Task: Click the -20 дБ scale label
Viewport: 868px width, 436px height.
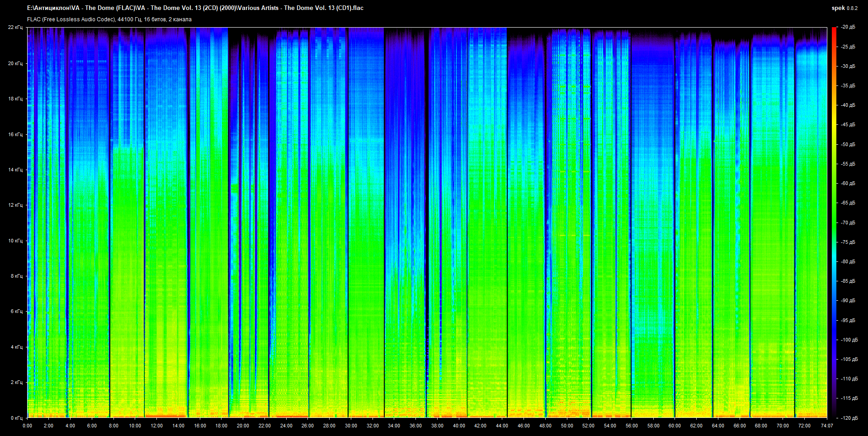Action: 848,27
